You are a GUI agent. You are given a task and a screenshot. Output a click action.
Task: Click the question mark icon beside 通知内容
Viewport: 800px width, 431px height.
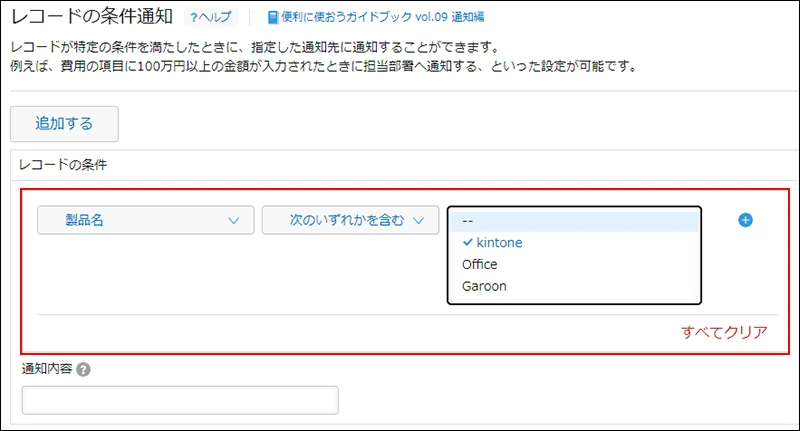(x=83, y=369)
